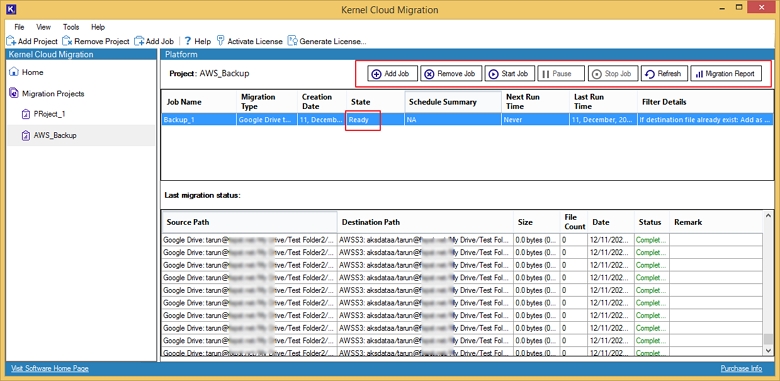
Task: Sort by Job Name column header
Action: [x=198, y=102]
